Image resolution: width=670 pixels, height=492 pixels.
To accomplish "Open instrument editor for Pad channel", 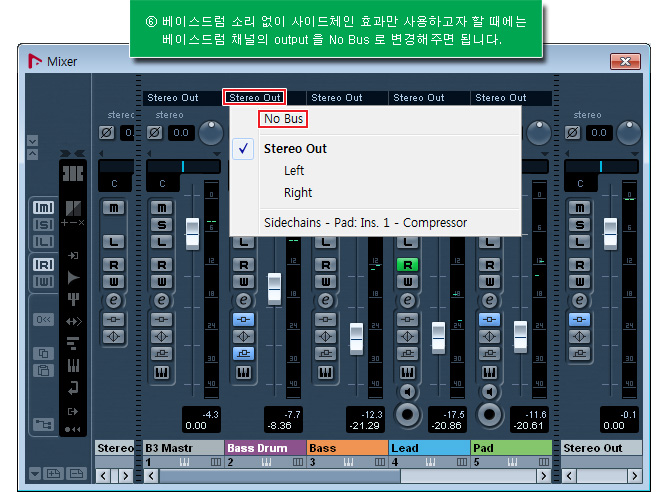I will (x=490, y=373).
